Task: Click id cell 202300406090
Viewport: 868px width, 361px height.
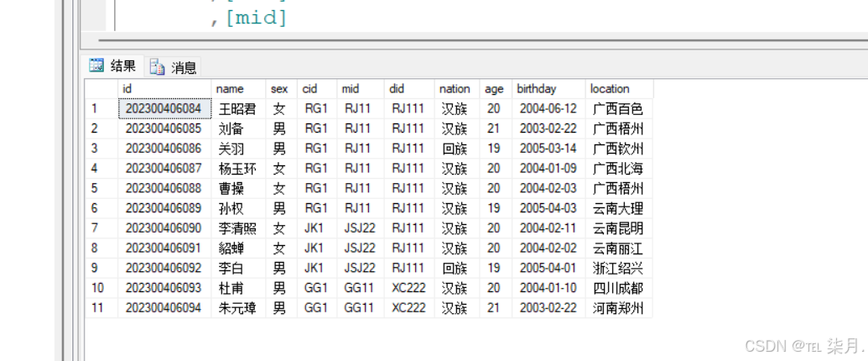Action: pyautogui.click(x=164, y=228)
